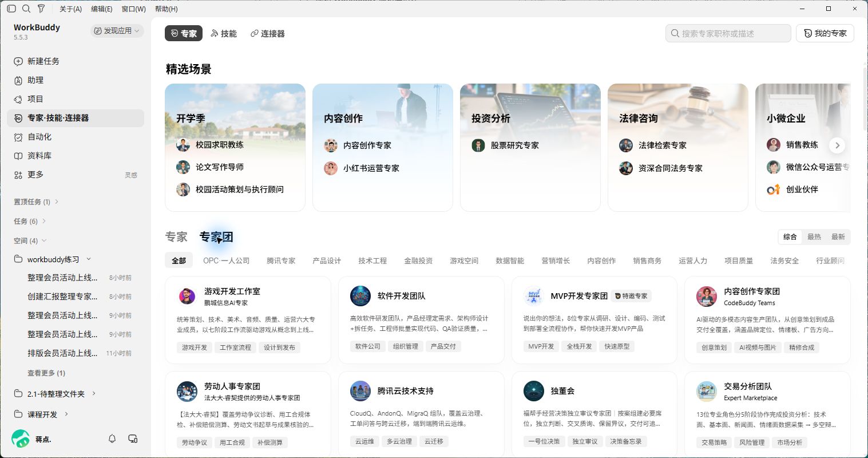Click 游戏开发工作室 avatar icon
The height and width of the screenshot is (458, 868).
point(187,296)
